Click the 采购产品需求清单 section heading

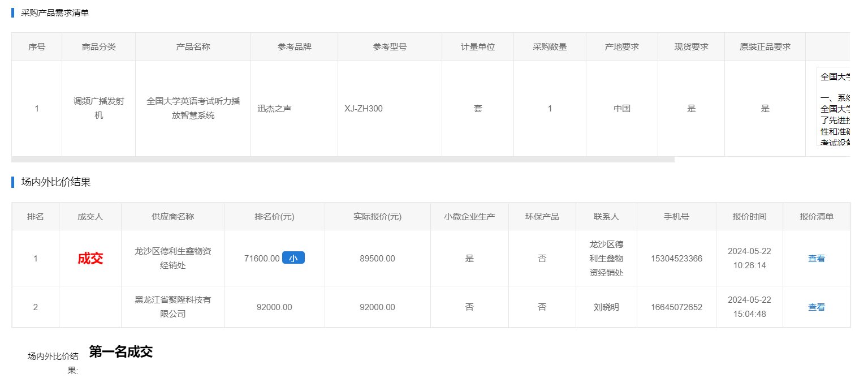pos(55,12)
